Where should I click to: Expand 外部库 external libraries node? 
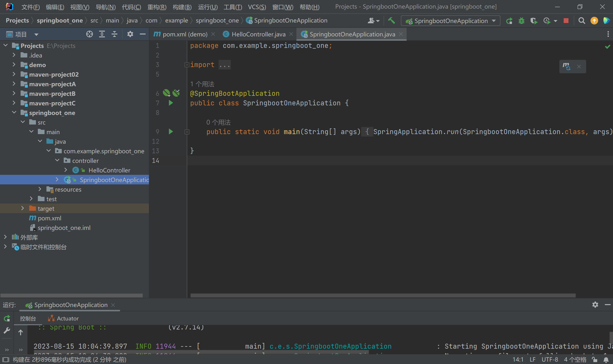pyautogui.click(x=5, y=237)
